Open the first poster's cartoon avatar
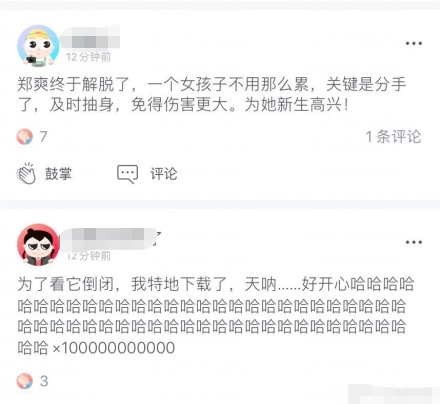This screenshot has height=404, width=440. pyautogui.click(x=38, y=46)
